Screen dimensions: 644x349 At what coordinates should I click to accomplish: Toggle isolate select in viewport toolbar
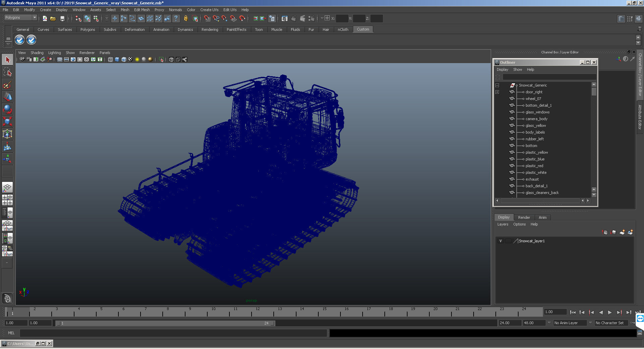(161, 59)
